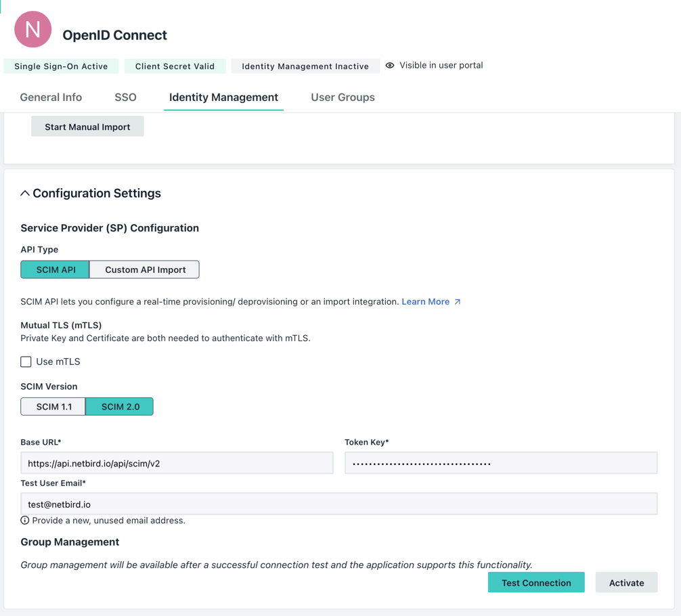The height and width of the screenshot is (616, 681).
Task: Click the Test Connection button
Action: pos(536,582)
